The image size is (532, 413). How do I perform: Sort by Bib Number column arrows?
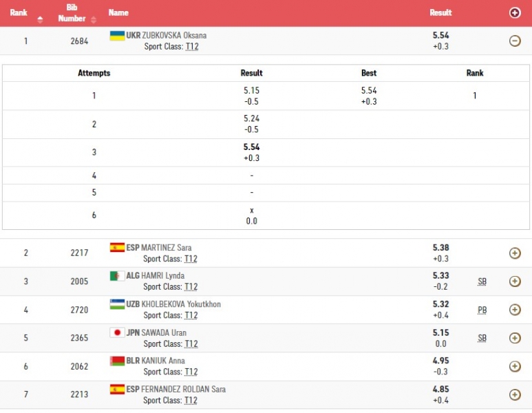tap(90, 19)
